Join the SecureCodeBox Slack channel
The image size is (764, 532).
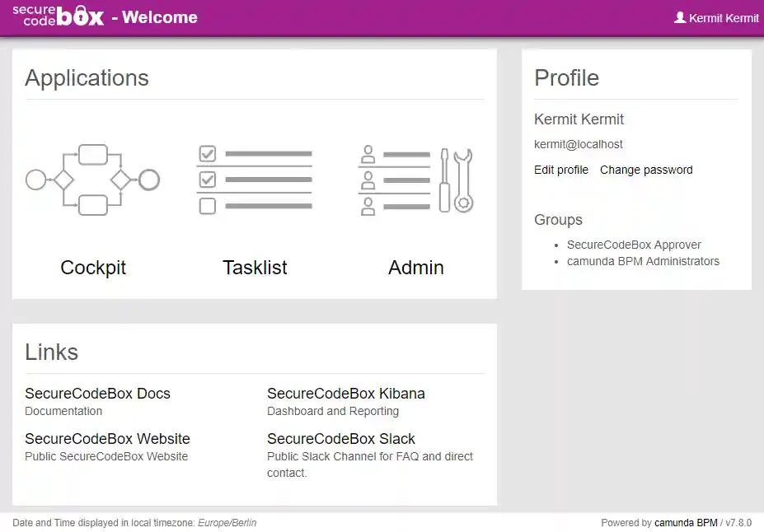[340, 439]
